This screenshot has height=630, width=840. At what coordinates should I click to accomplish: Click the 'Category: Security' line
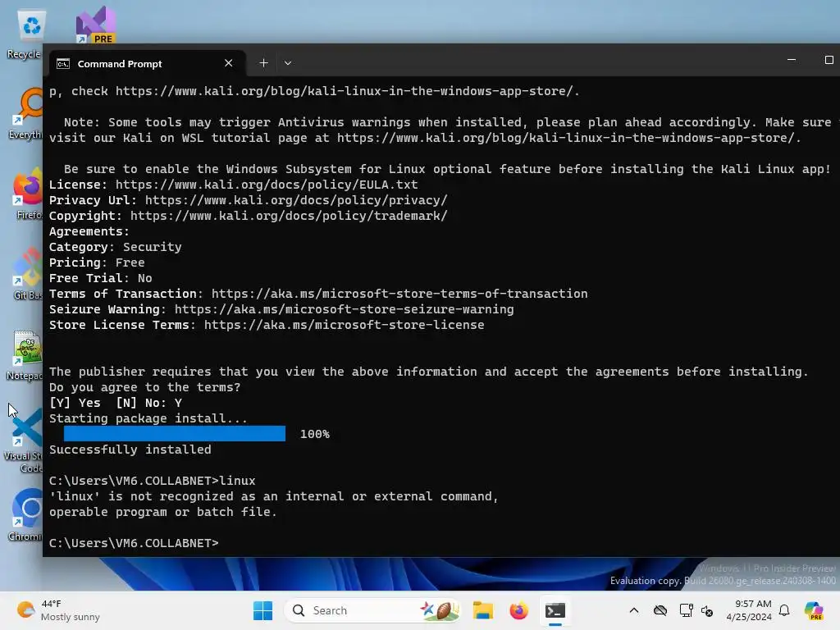click(x=115, y=247)
